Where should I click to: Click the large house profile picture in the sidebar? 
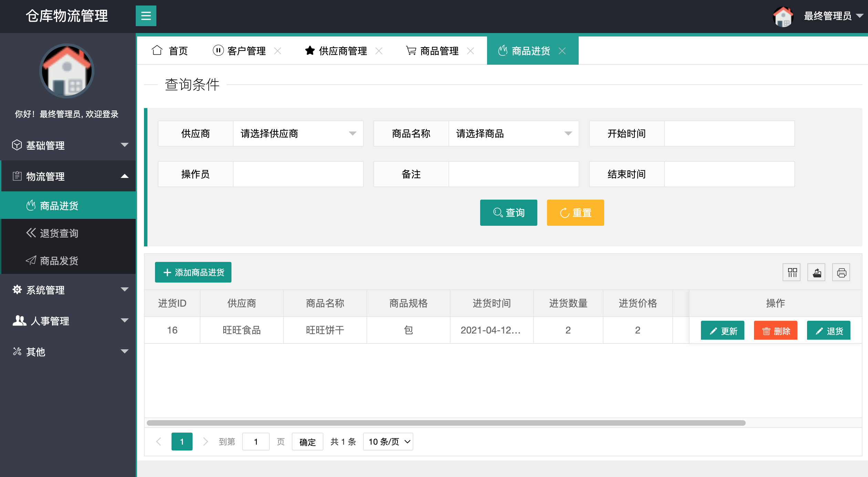pyautogui.click(x=67, y=71)
